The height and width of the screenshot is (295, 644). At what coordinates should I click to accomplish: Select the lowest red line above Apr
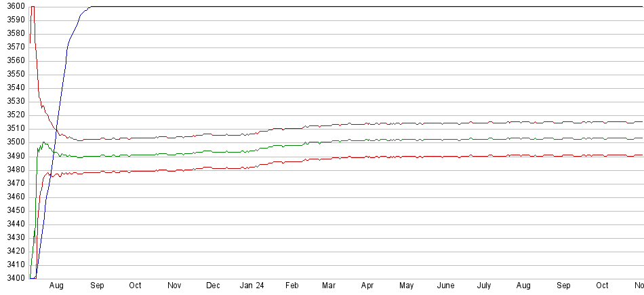pyautogui.click(x=367, y=157)
